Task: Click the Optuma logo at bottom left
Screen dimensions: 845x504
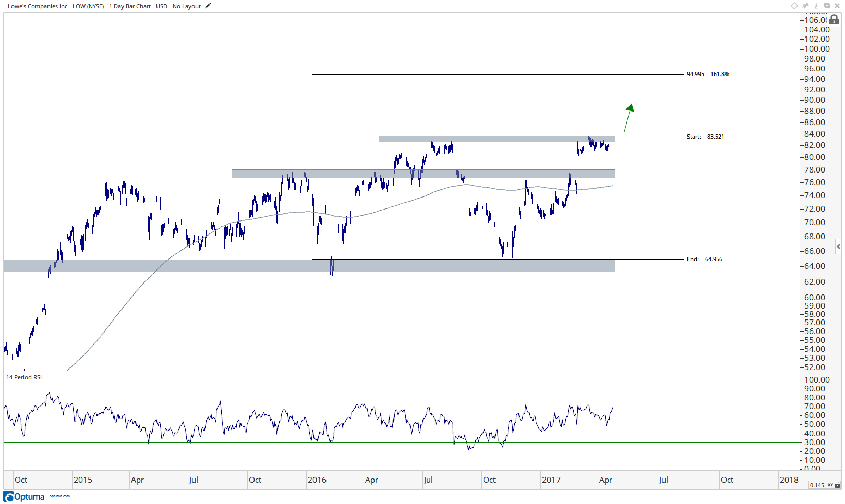Action: pos(24,497)
